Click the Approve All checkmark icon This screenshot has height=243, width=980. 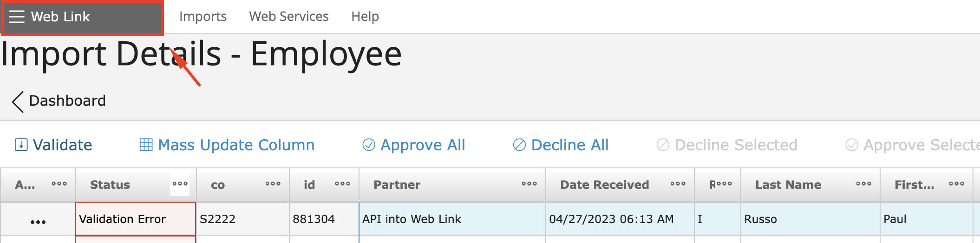pyautogui.click(x=369, y=145)
